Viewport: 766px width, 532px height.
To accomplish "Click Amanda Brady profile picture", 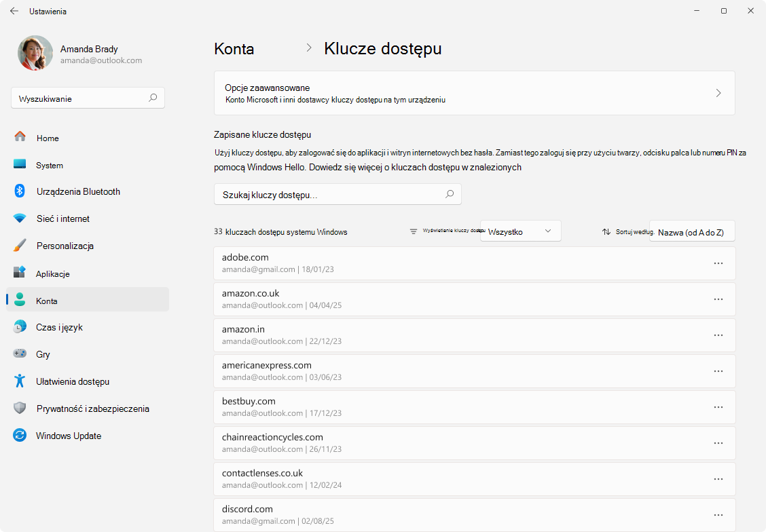I will pyautogui.click(x=35, y=53).
